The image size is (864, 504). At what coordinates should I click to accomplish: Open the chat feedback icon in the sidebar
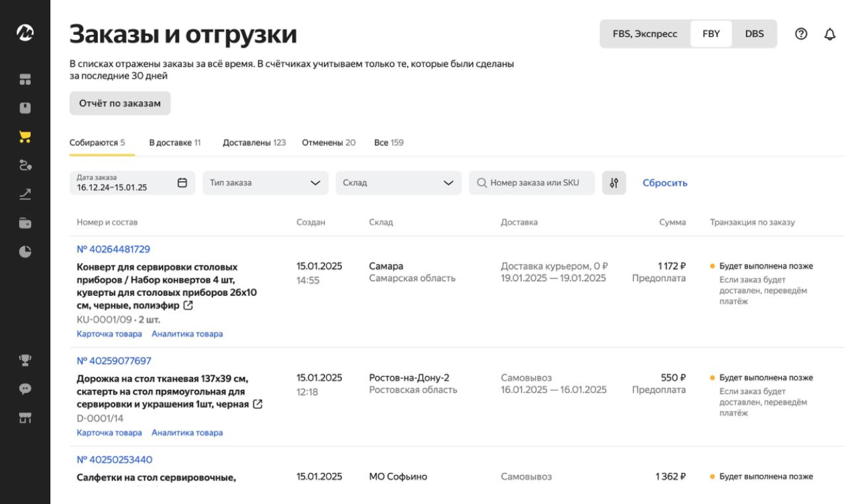[x=25, y=388]
